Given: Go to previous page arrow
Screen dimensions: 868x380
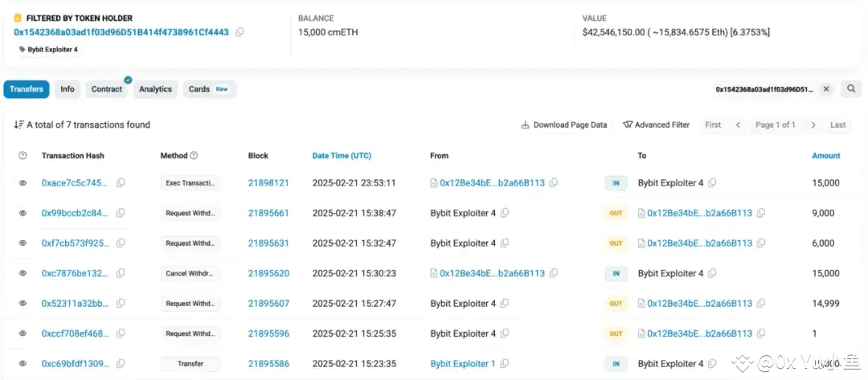Looking at the screenshot, I should tap(738, 125).
